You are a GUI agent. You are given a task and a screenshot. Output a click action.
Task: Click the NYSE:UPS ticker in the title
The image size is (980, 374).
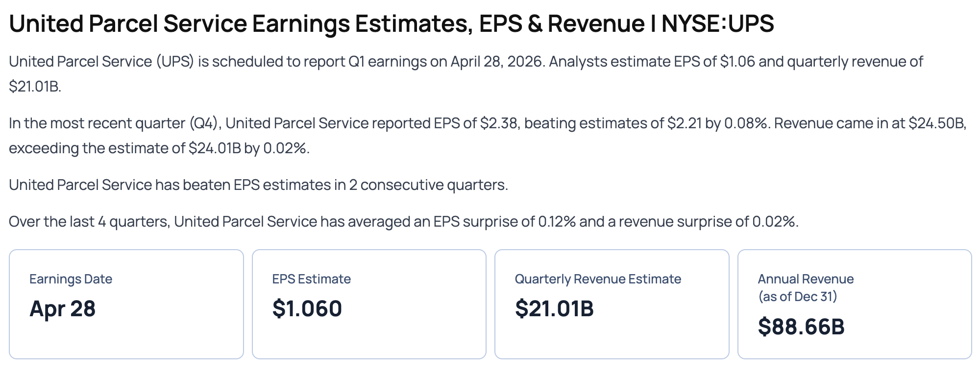718,23
